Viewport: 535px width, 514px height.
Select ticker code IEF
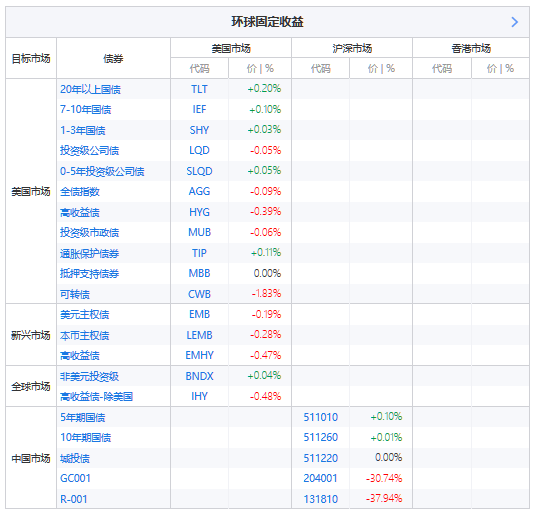click(199, 109)
